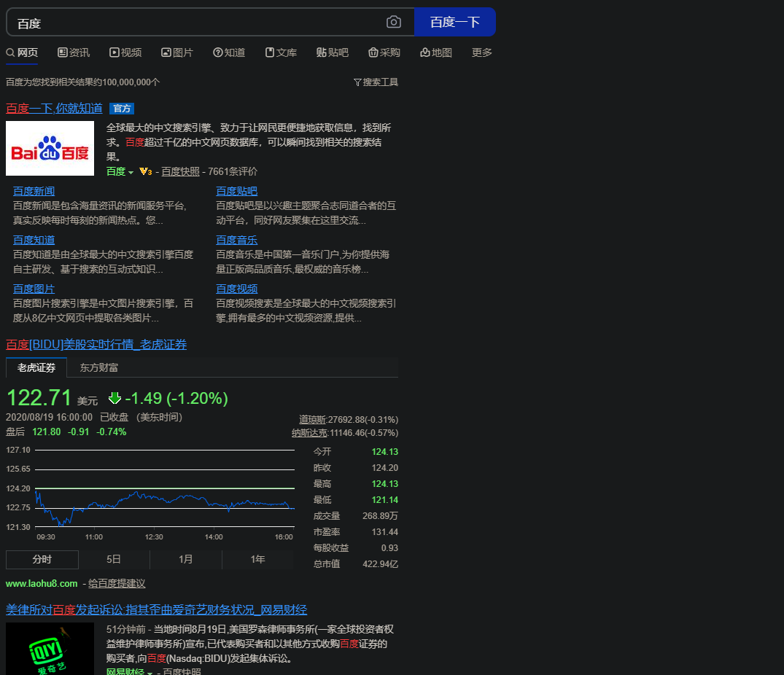The height and width of the screenshot is (675, 784).
Task: Click the 官方 badge
Action: click(x=122, y=109)
